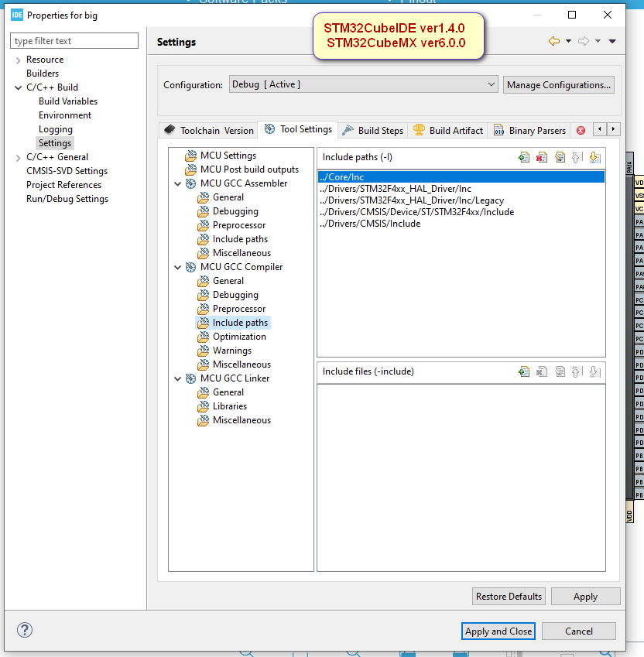Move the selected include path up
The width and height of the screenshot is (644, 657).
[x=577, y=158]
